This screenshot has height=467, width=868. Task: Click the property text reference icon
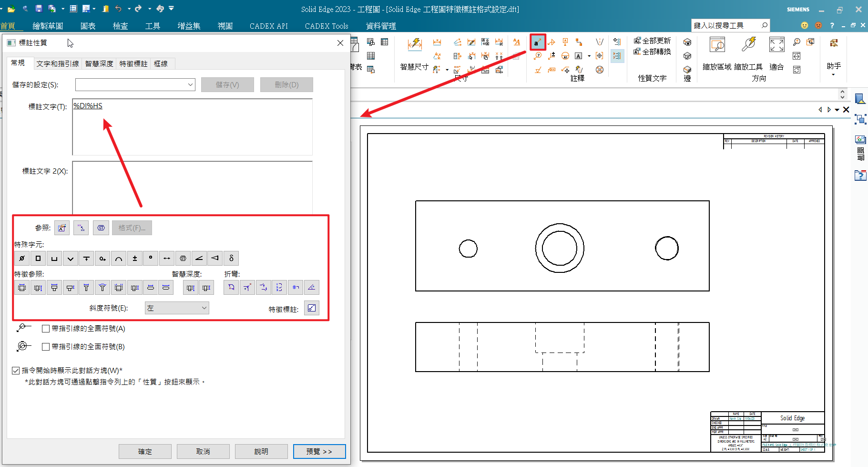click(x=62, y=228)
